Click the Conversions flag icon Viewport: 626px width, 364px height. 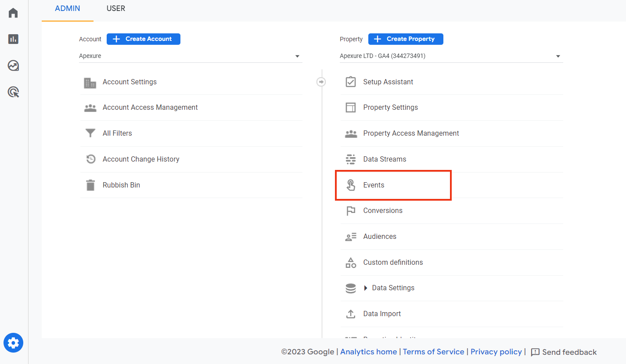351,211
